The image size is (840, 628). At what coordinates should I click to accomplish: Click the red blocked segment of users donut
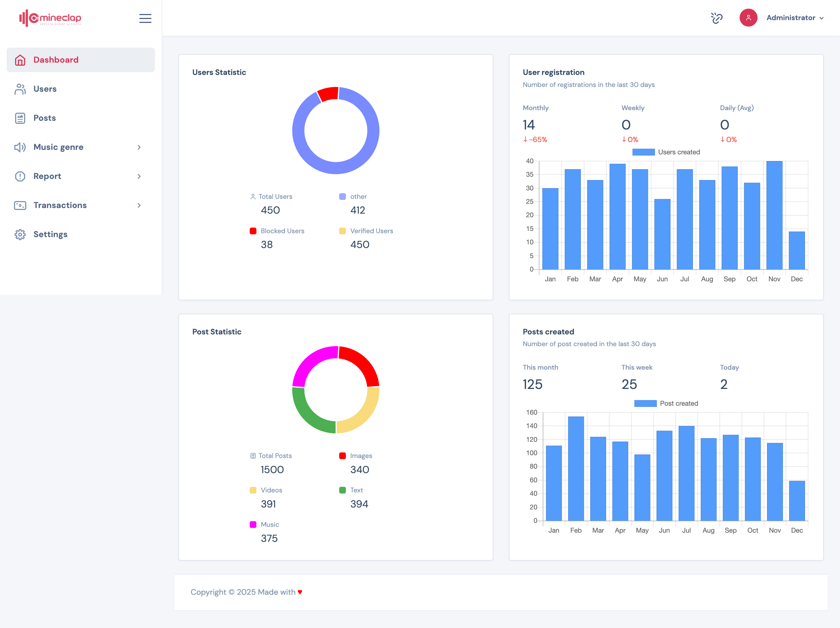pyautogui.click(x=328, y=94)
